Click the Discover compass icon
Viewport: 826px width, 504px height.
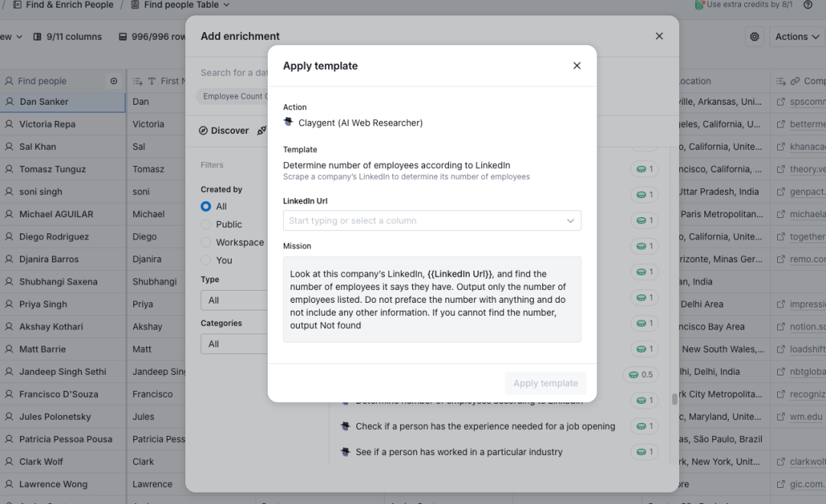click(203, 131)
